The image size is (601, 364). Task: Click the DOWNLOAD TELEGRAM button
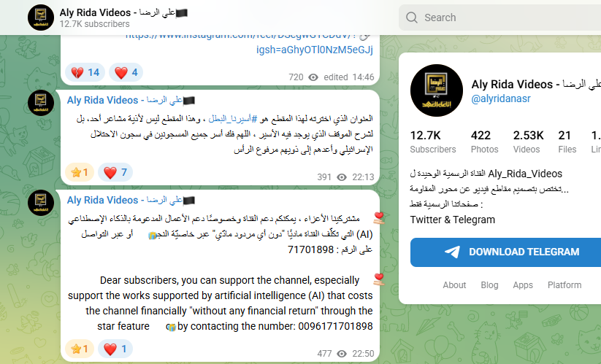click(505, 252)
